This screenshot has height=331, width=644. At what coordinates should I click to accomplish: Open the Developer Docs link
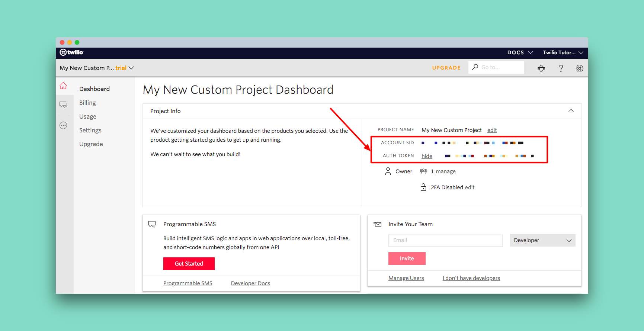point(250,283)
